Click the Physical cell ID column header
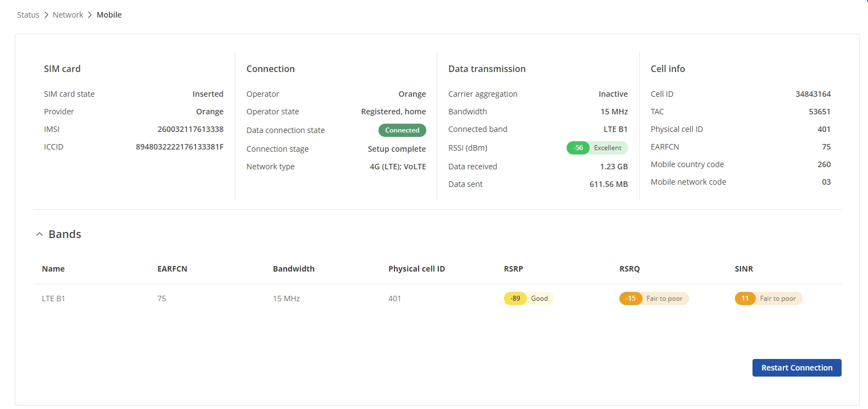The width and height of the screenshot is (868, 409). coord(416,269)
